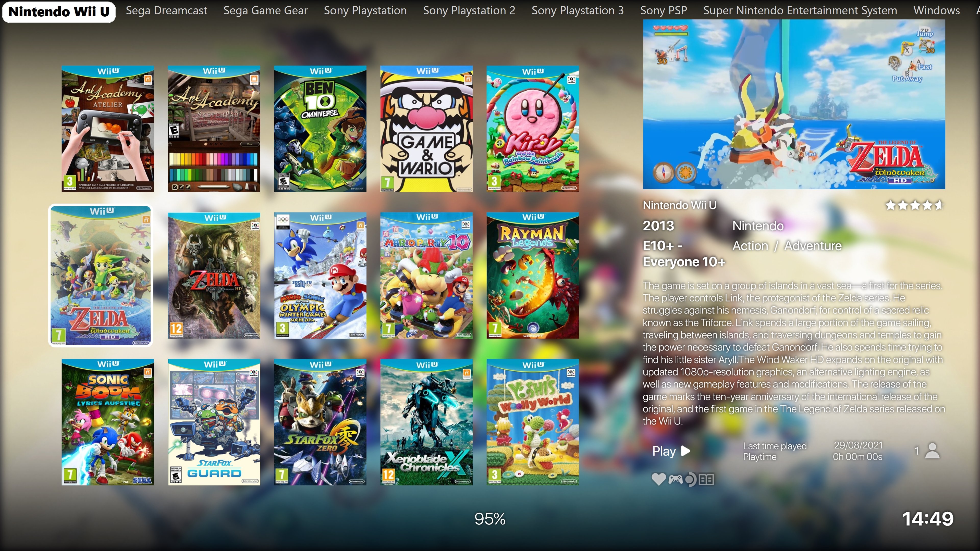The height and width of the screenshot is (551, 980).
Task: Switch to the Windows platform tab
Action: [937, 11]
